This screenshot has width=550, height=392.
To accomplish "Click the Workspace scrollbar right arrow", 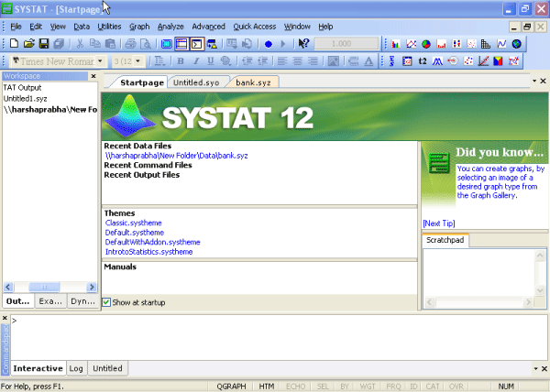I will 92,288.
